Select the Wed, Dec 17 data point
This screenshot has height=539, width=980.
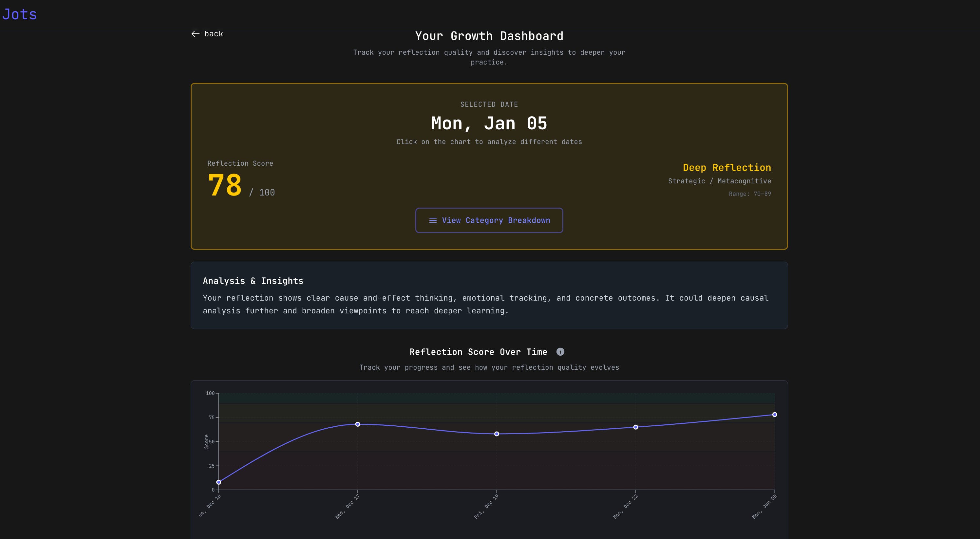[x=358, y=424]
